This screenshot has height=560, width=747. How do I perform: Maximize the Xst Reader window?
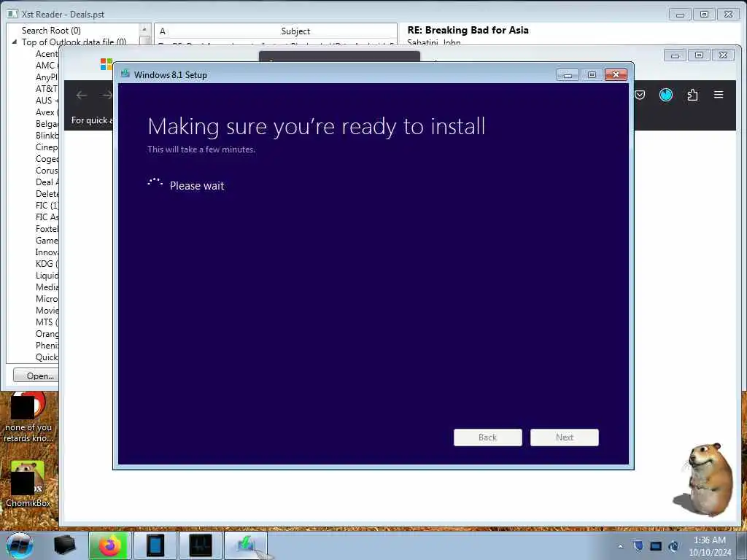pos(704,15)
